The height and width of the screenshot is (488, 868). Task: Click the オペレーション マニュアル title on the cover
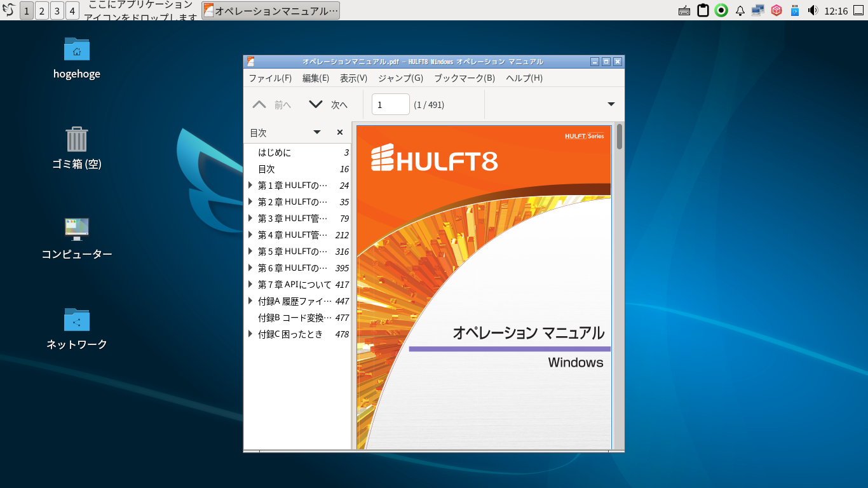[528, 333]
